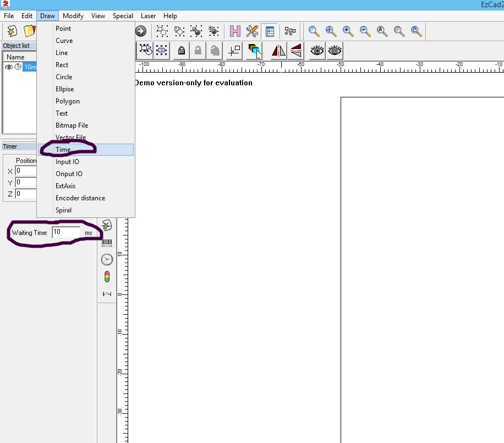Image resolution: width=504 pixels, height=443 pixels.
Task: Open parameters with the wrench-screwdriver icon
Action: 253,31
